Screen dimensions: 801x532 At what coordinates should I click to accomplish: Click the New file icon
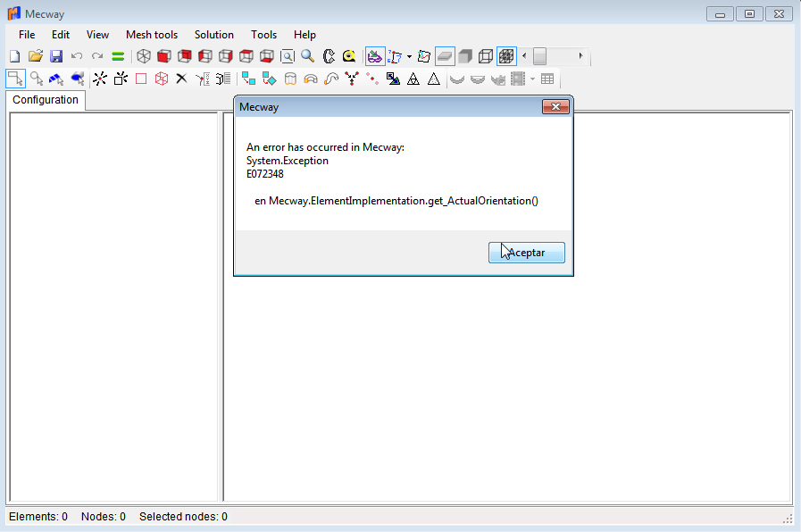15,56
